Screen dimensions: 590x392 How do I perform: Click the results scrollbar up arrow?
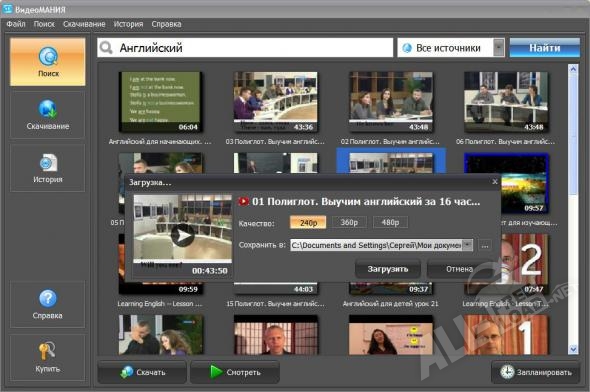(x=573, y=69)
